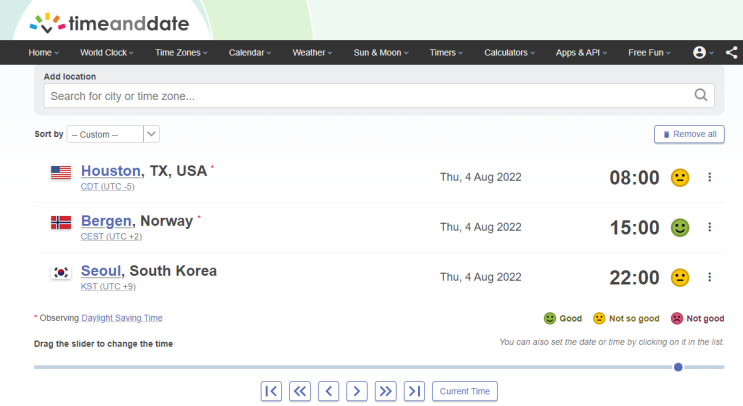The width and height of the screenshot is (743, 406).
Task: Open the account profile icon
Action: coord(699,53)
